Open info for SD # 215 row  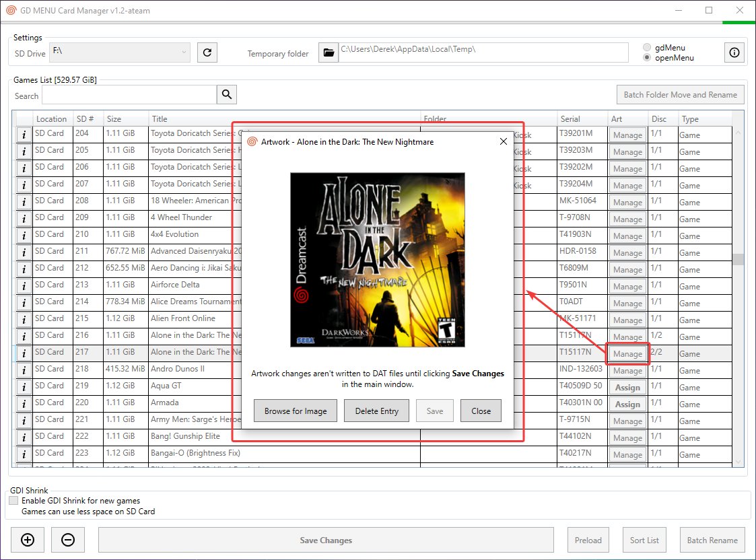point(24,320)
